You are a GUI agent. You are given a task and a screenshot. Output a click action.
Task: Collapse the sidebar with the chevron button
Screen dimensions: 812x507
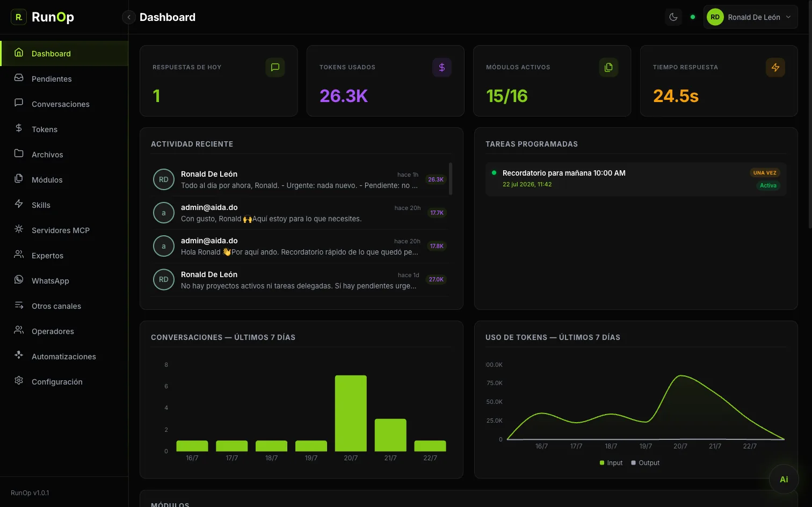[x=129, y=17]
